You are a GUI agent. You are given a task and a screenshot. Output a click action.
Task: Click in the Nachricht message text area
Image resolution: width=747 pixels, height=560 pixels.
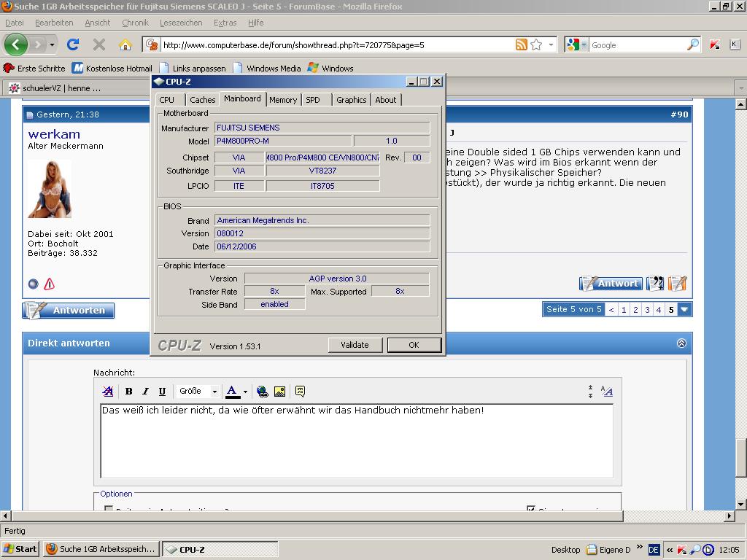(357, 441)
